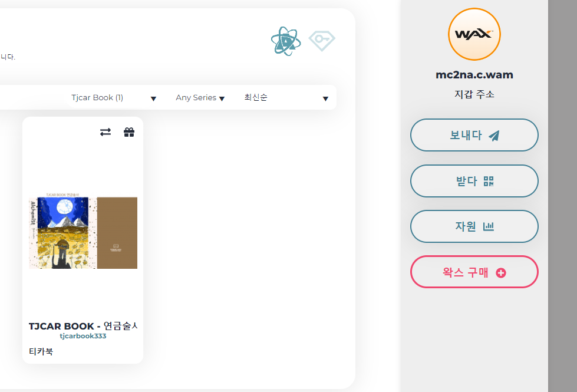577x392 pixels.
Task: Click the mc2na.c.wam account name
Action: (474, 75)
